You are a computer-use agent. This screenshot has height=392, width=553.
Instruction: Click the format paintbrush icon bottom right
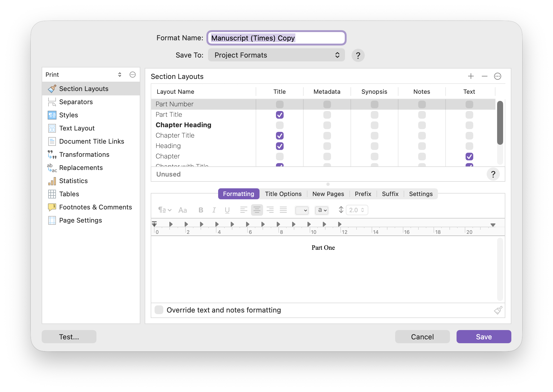498,310
